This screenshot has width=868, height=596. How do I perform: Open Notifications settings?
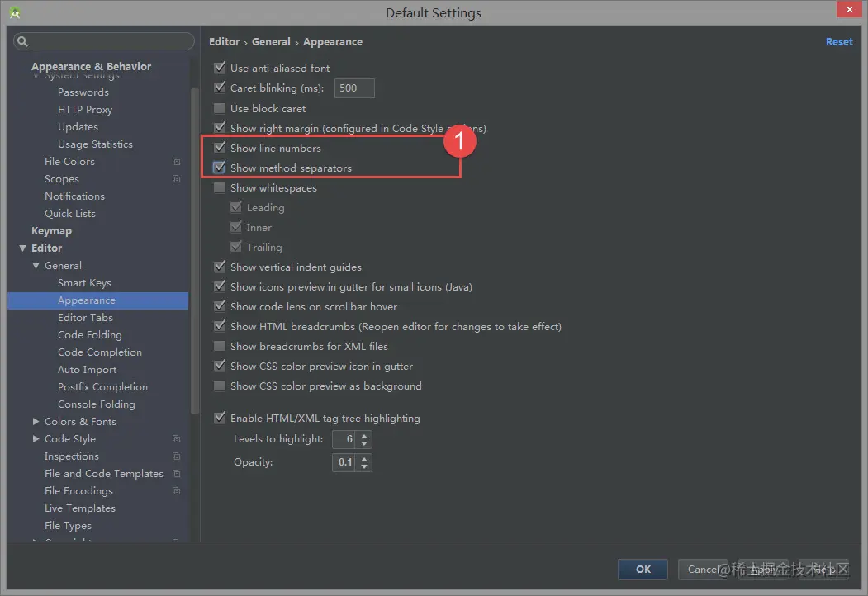click(74, 196)
